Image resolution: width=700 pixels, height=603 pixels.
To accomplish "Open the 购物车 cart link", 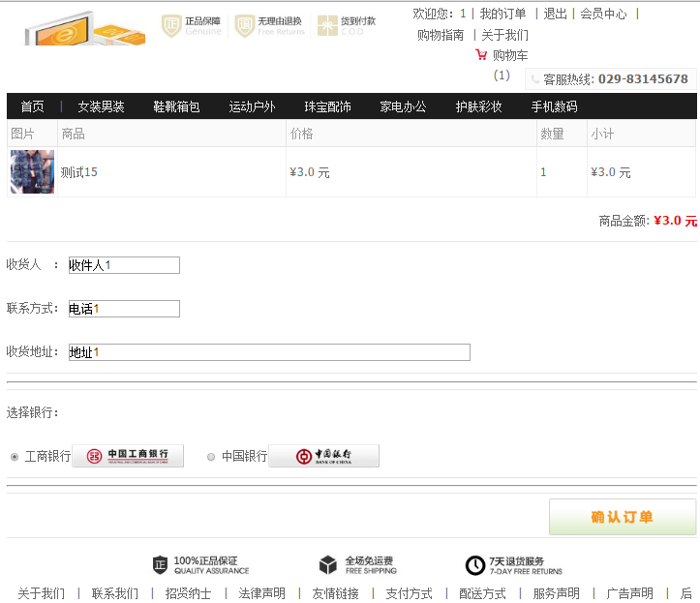I will [x=510, y=55].
